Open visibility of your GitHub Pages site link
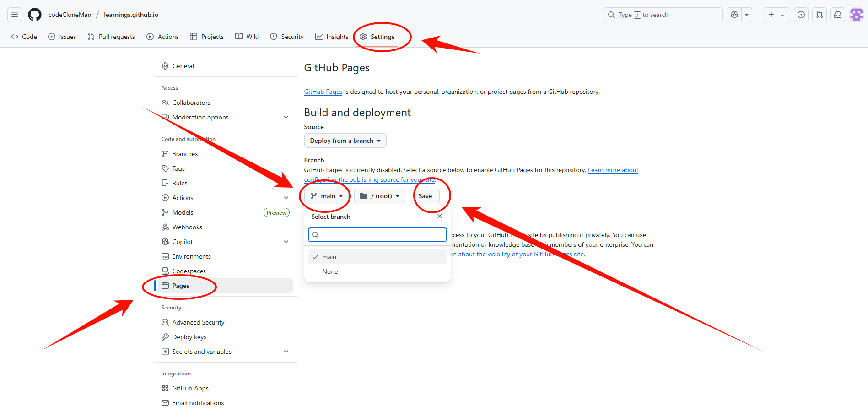 pyautogui.click(x=518, y=254)
